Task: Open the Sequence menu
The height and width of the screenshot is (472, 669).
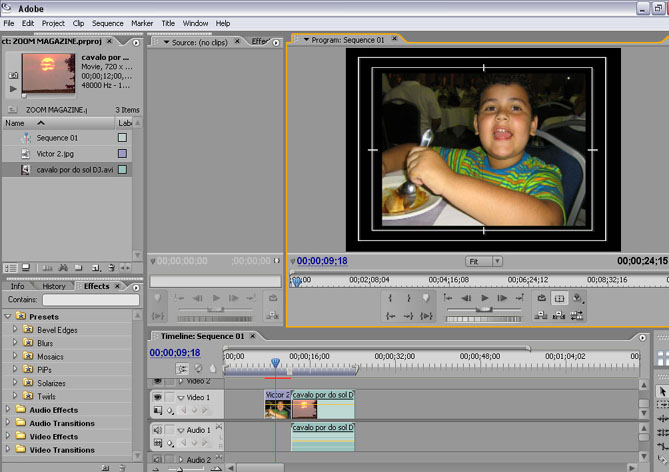Action: 107,23
